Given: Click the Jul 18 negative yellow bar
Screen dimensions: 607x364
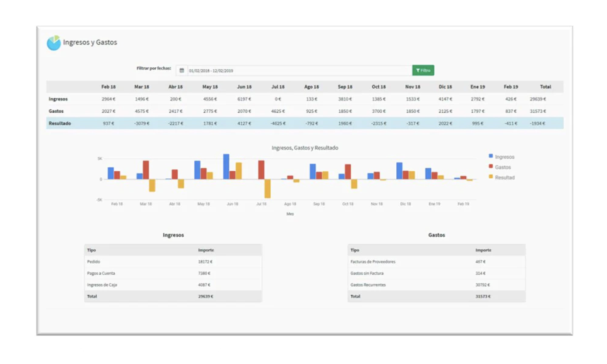Looking at the screenshot, I should pos(267,188).
